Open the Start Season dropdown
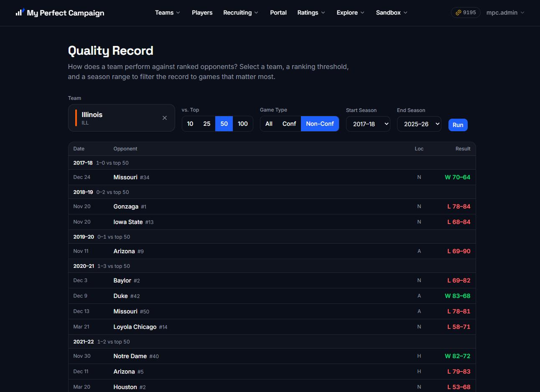 click(x=368, y=124)
